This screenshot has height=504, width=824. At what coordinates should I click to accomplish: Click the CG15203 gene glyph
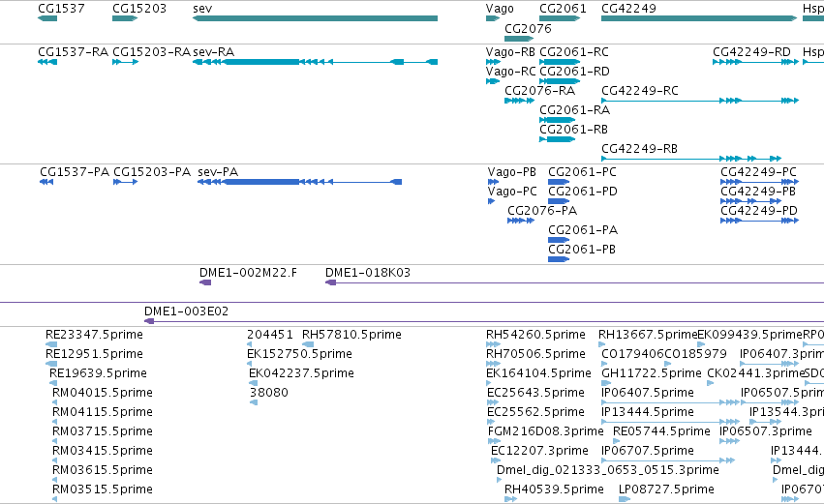125,18
